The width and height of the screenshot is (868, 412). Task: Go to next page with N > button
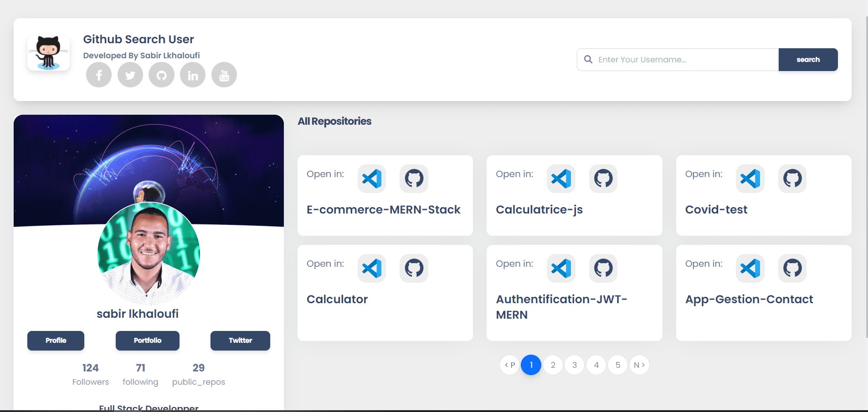(639, 365)
